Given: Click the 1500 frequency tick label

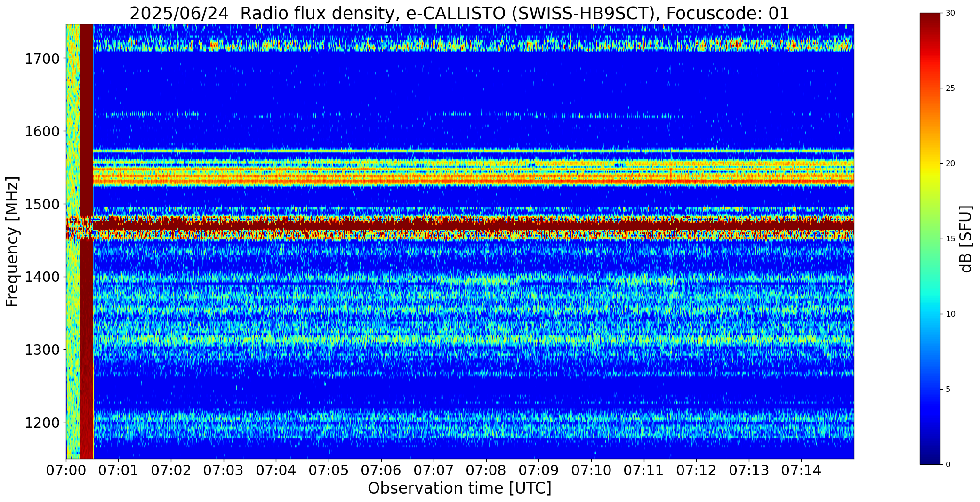Looking at the screenshot, I should [x=42, y=204].
